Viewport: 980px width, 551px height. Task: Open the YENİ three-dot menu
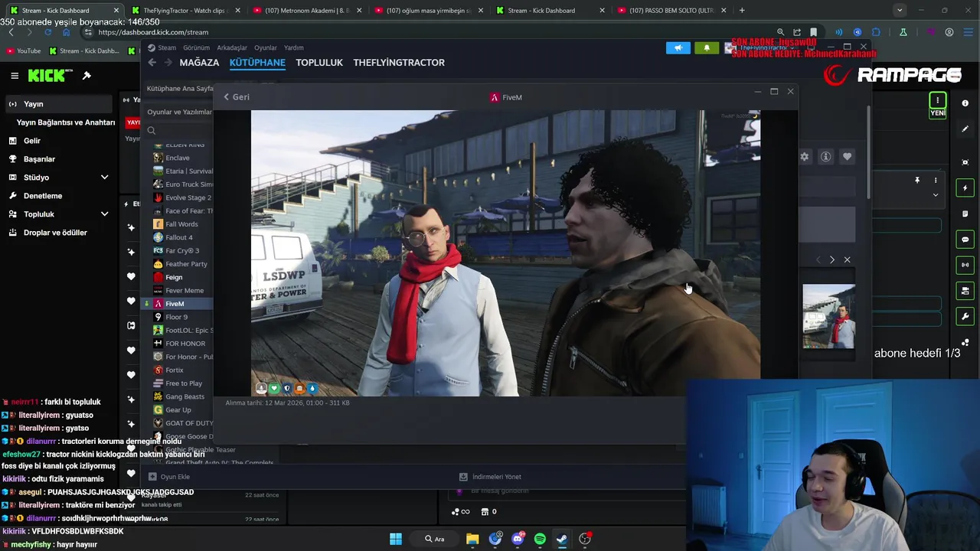coord(937,100)
